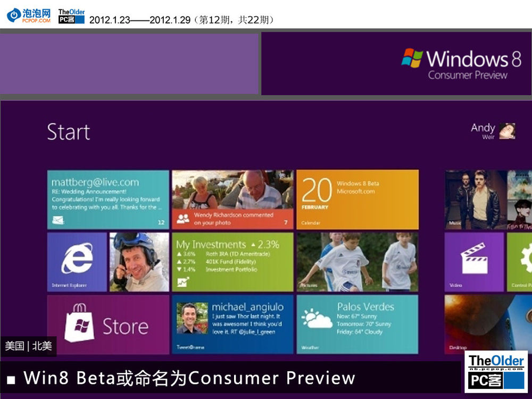
Task: Click the envelope icon on the mail tile
Action: [x=58, y=221]
